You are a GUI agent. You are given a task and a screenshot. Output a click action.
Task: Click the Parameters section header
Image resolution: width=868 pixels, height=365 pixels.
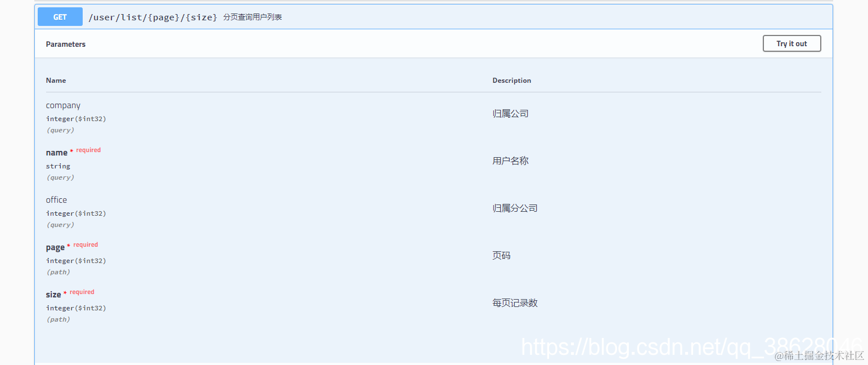[65, 44]
